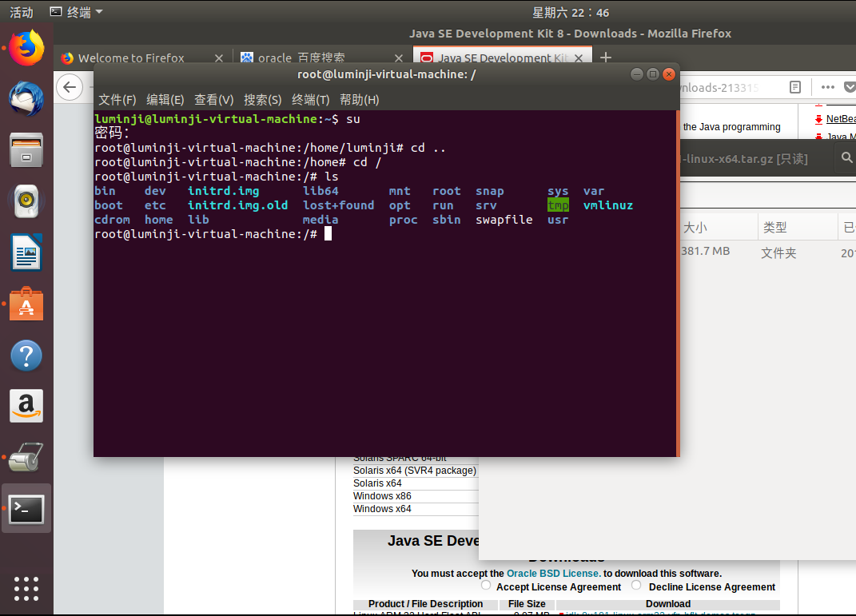Sort archive list by 大小 column
This screenshot has width=856, height=616.
pyautogui.click(x=719, y=227)
